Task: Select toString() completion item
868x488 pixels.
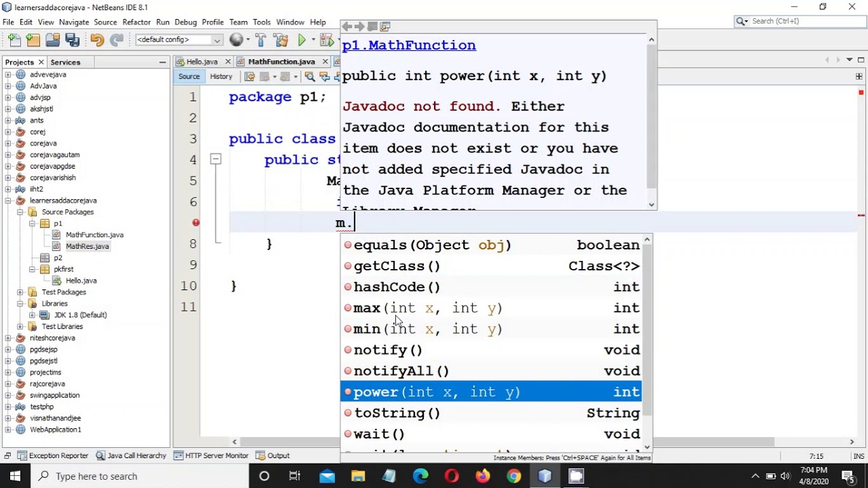Action: [x=491, y=413]
